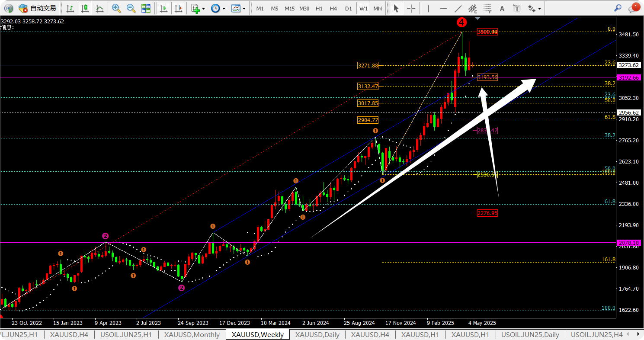The image size is (644, 340).
Task: Click the zoom in magnifier icon
Action: (116, 8)
